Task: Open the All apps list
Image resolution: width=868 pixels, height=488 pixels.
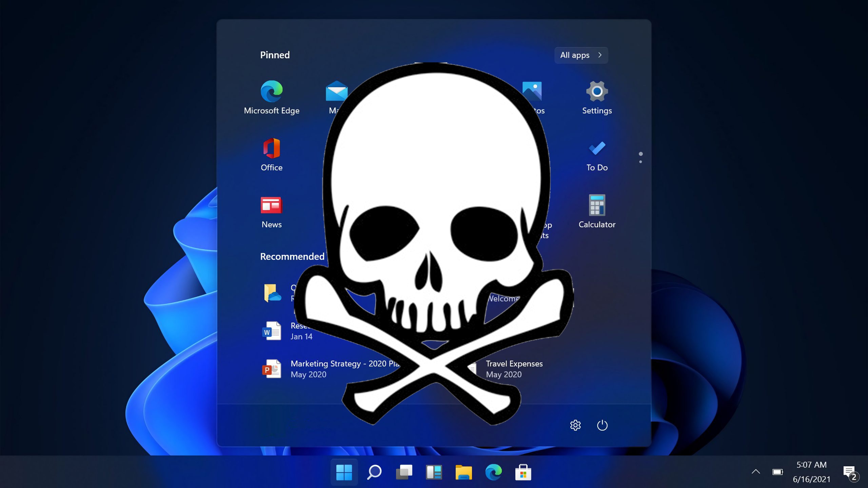Action: 580,55
